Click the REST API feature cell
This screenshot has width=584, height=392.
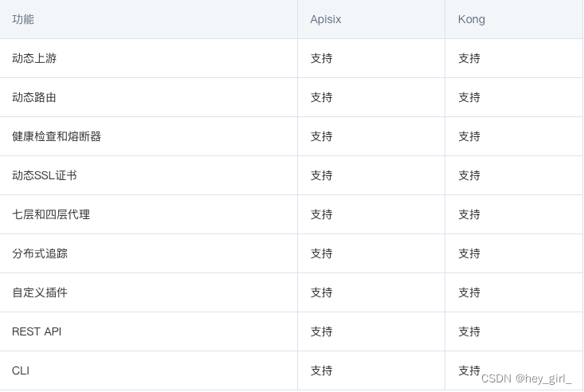37,331
